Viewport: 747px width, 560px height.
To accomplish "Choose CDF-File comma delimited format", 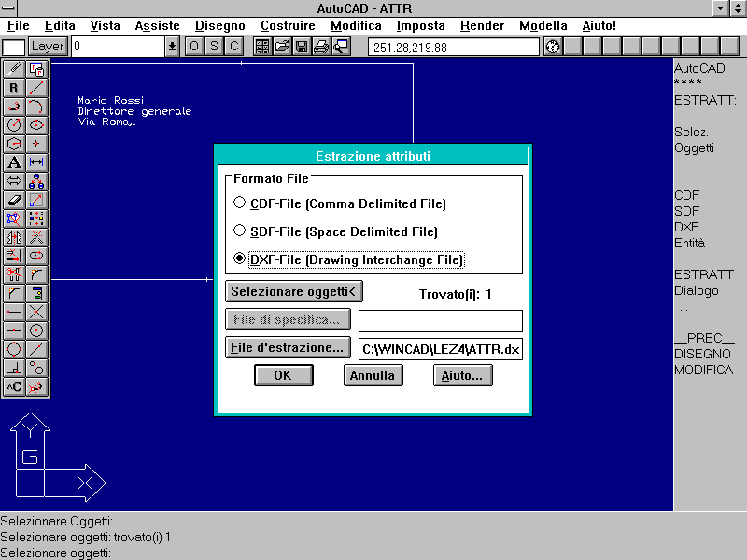I will (x=340, y=203).
